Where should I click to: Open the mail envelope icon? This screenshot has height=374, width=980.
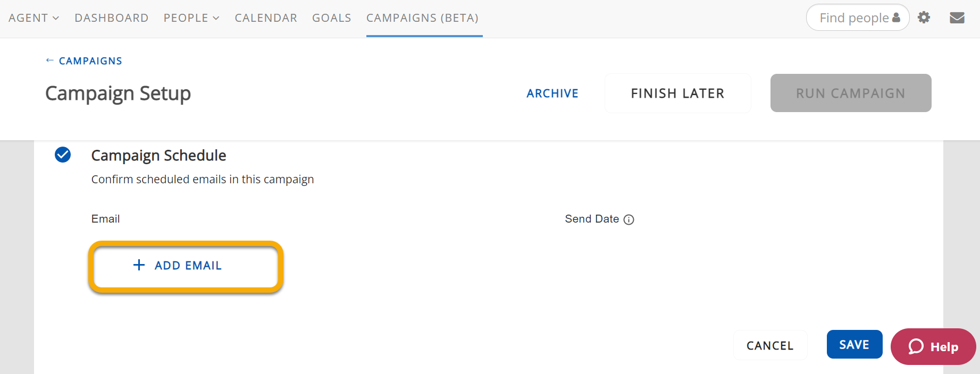(957, 18)
